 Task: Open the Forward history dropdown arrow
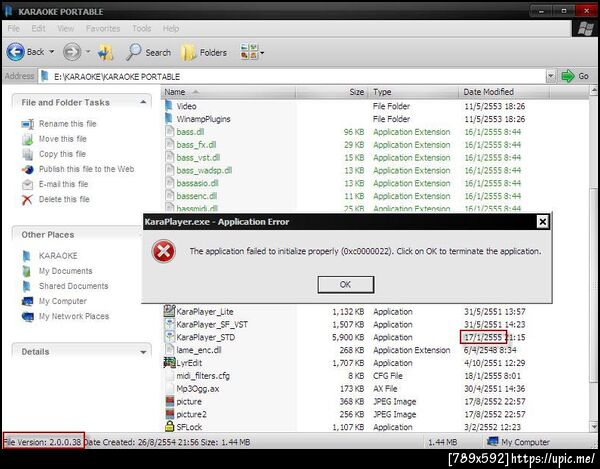88,52
